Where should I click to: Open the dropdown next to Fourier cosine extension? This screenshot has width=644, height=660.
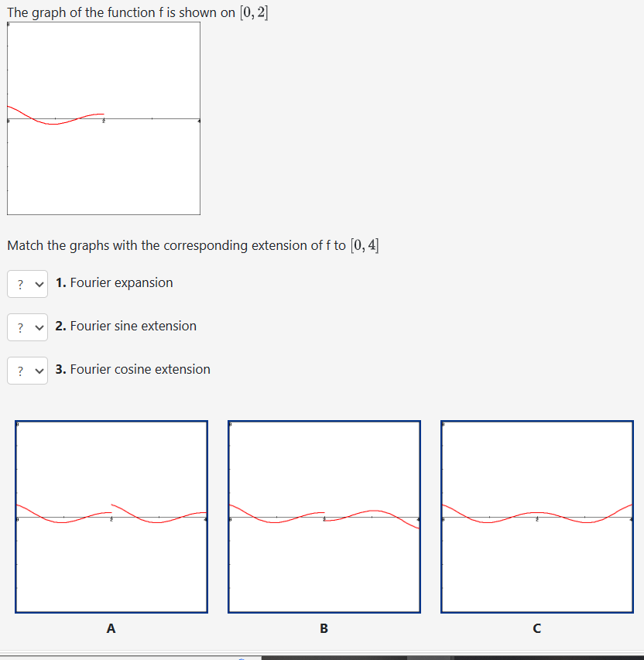(x=27, y=370)
